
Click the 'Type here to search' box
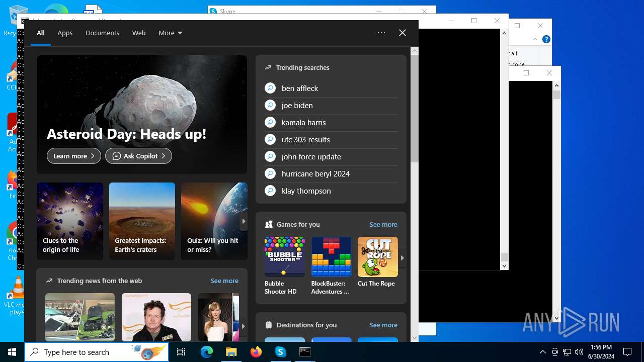(97, 352)
